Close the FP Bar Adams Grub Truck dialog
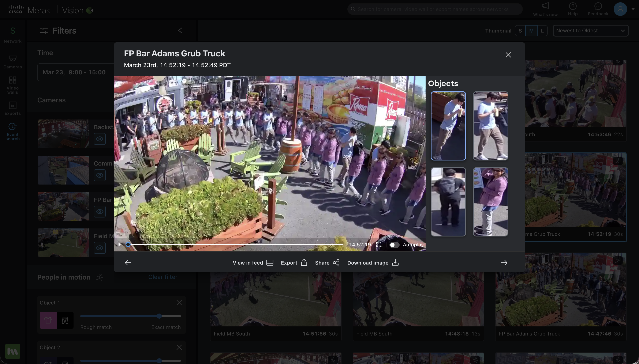This screenshot has width=639, height=364. (x=508, y=55)
